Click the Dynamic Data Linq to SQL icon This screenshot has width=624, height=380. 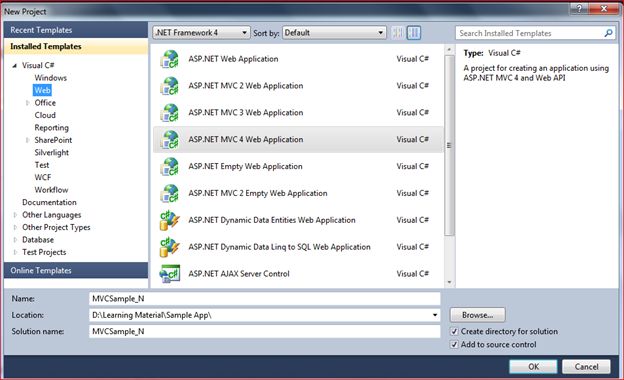tap(170, 247)
